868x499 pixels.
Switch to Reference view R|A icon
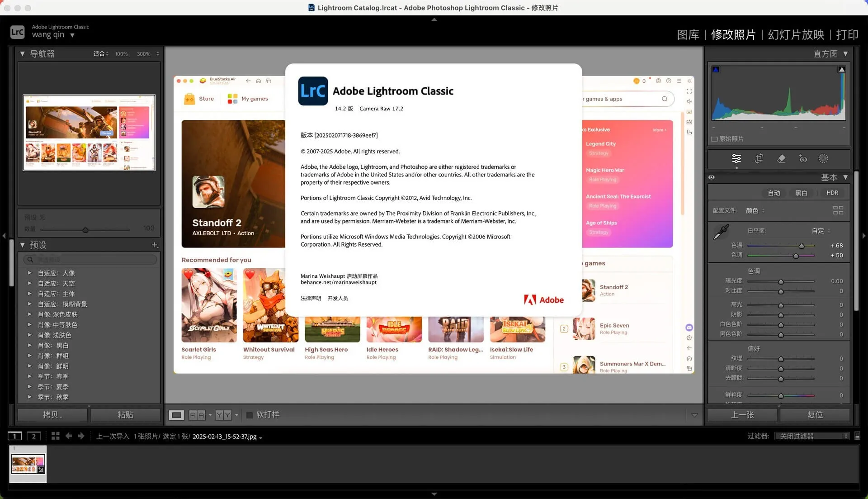(x=197, y=415)
